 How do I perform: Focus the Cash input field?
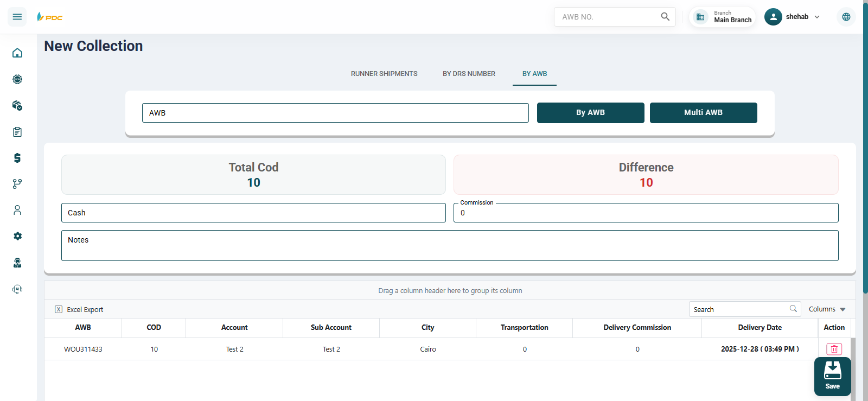(x=253, y=213)
